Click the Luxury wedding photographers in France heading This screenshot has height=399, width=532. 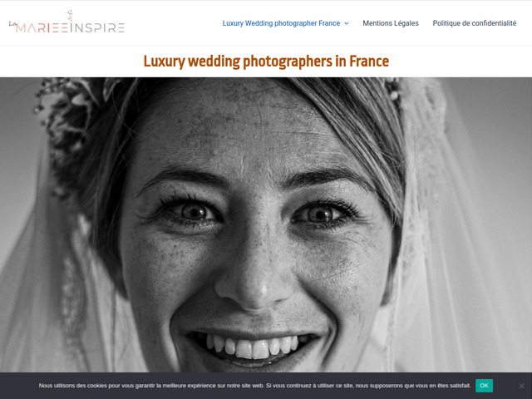pos(266,62)
